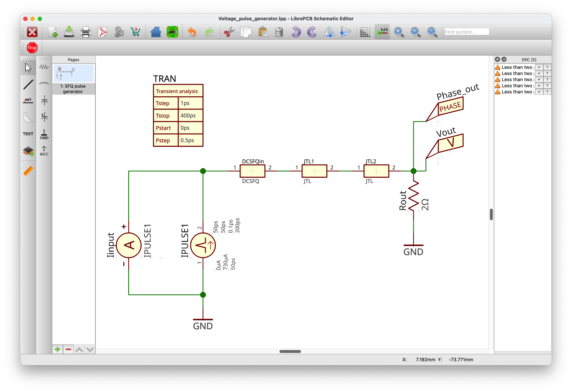This screenshot has height=392, width=572.
Task: Export schematic as PDF
Action: click(x=102, y=32)
